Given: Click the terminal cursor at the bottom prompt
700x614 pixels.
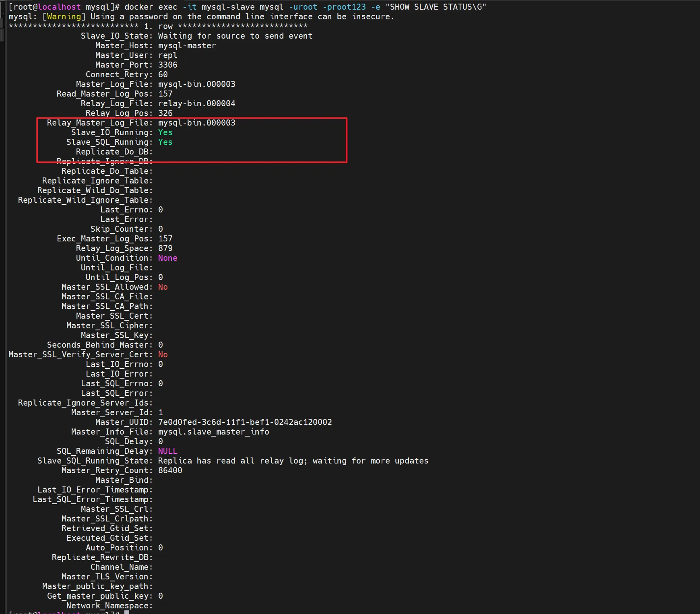Looking at the screenshot, I should (x=127, y=612).
